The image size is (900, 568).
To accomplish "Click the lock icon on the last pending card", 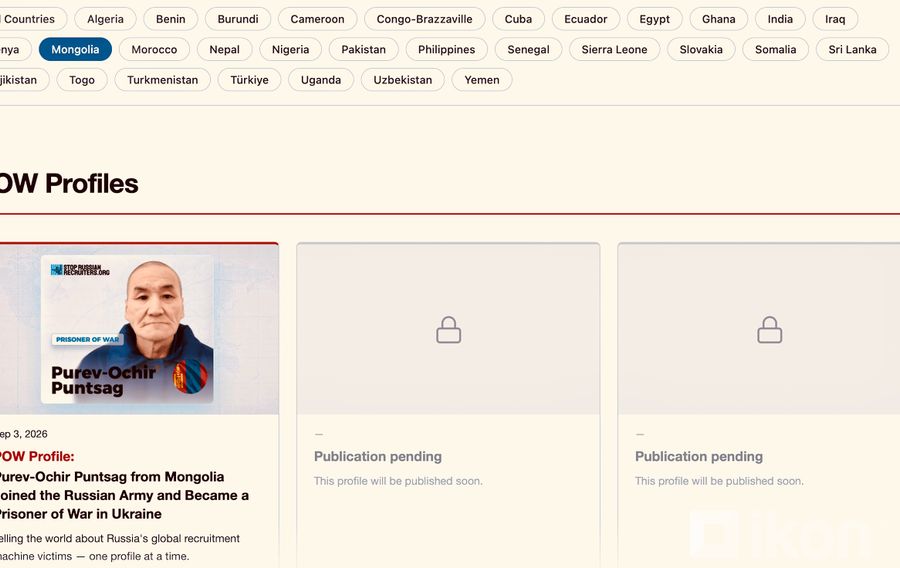I will (x=769, y=330).
